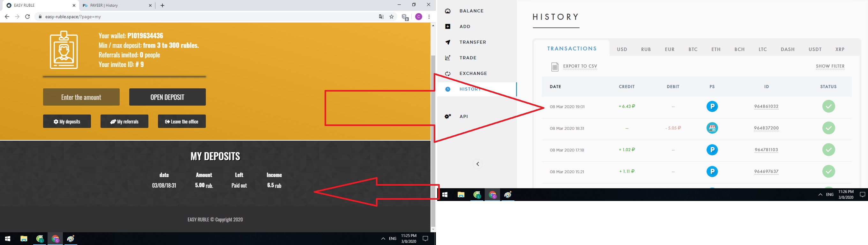Click the History clock icon
This screenshot has height=245, width=868.
tap(448, 89)
